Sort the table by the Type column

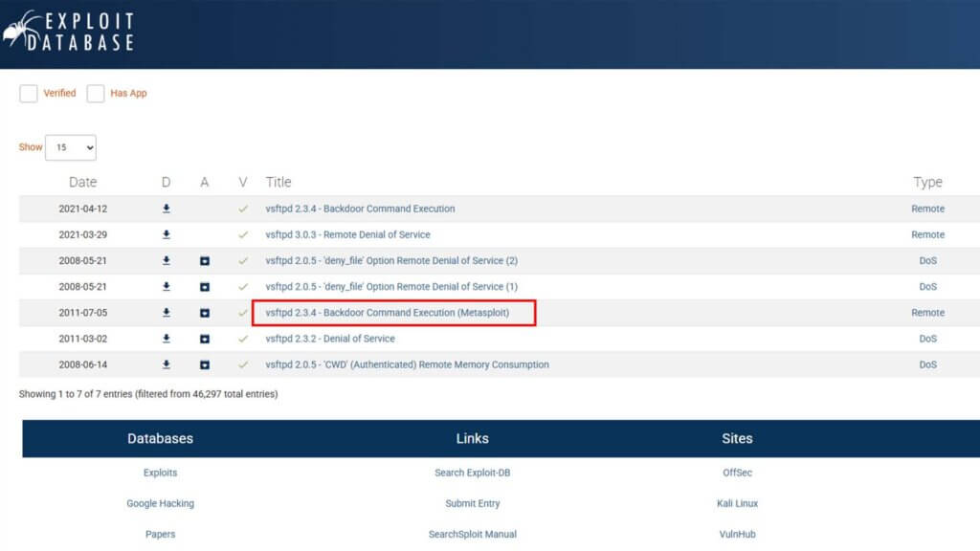pyautogui.click(x=927, y=182)
